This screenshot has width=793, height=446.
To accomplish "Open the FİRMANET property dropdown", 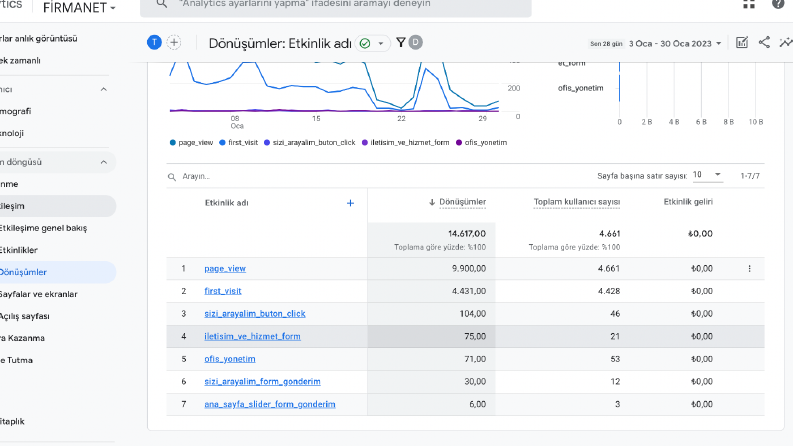I will pyautogui.click(x=79, y=8).
